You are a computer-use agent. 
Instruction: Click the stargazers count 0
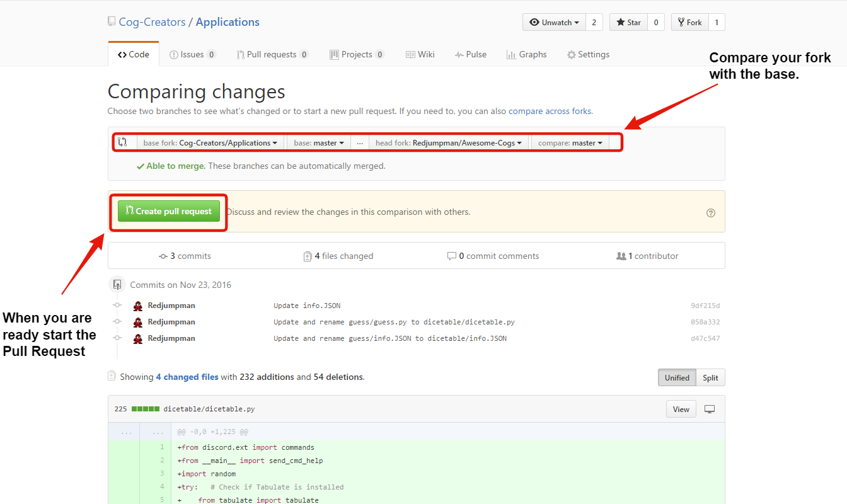click(x=656, y=22)
